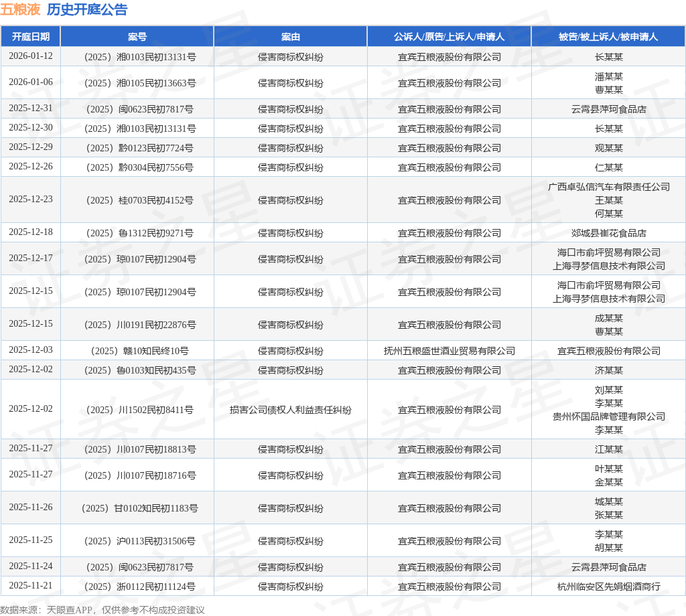
Task: Click defendant 胡某某
Action: [x=608, y=548]
